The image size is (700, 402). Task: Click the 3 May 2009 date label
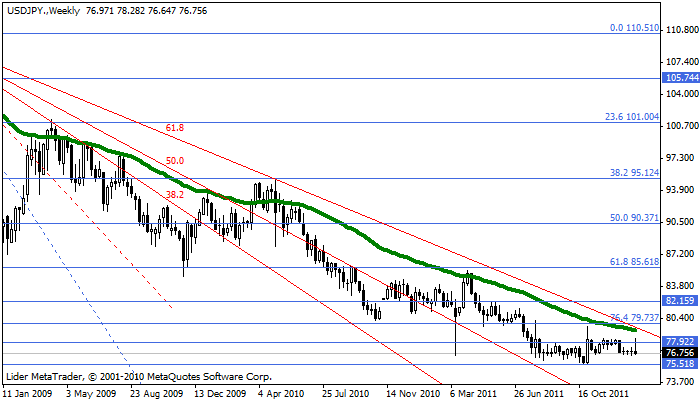91,394
